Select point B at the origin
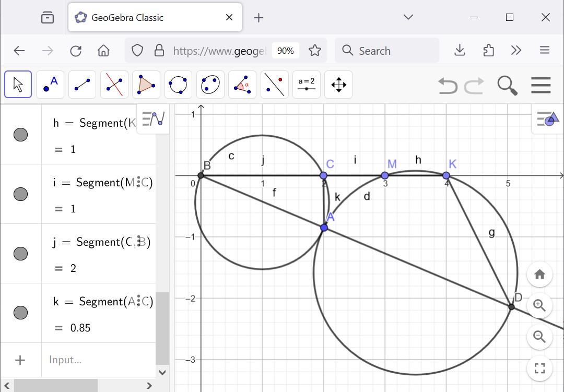The image size is (564, 392). 201,175
